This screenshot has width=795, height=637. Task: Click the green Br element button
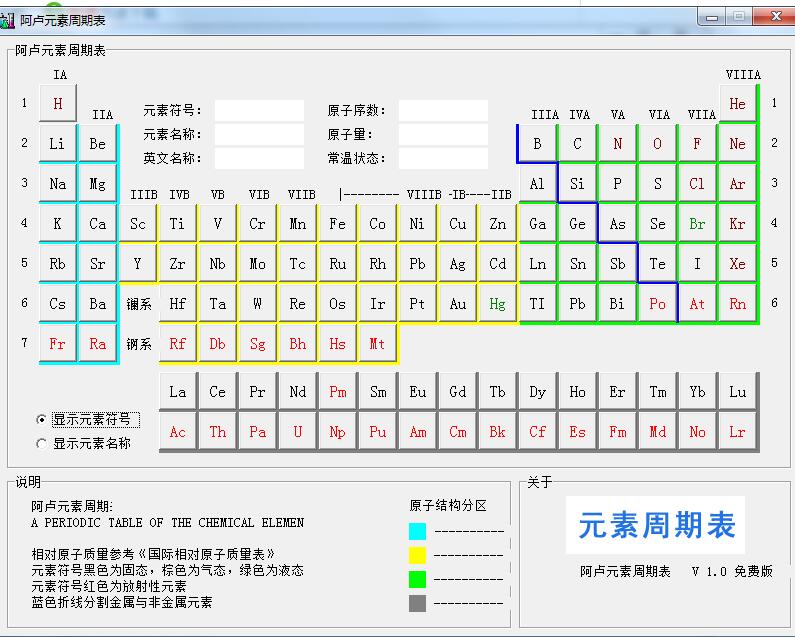698,224
